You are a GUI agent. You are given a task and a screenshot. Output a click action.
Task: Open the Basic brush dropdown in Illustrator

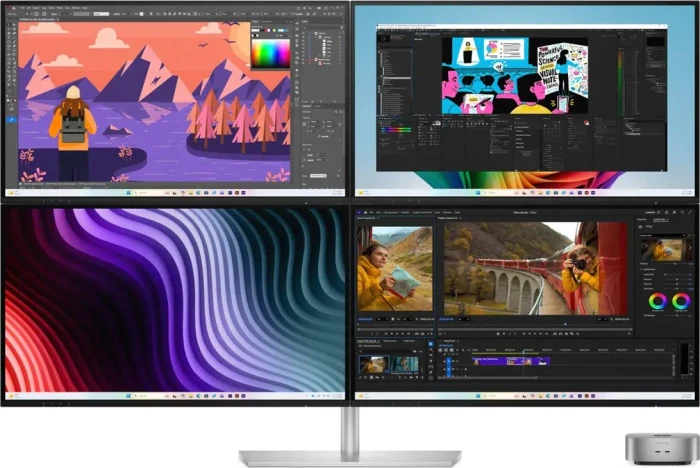point(102,14)
